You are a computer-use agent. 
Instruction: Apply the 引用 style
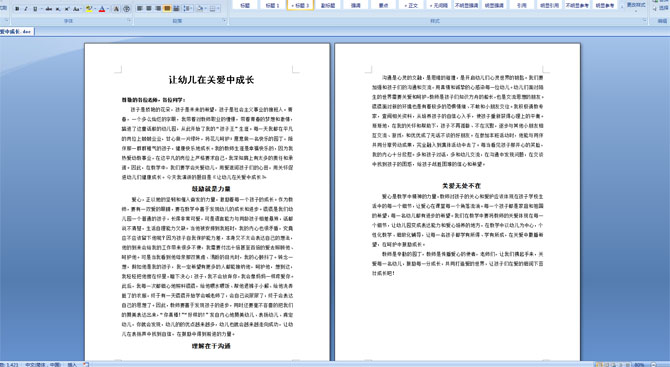pos(522,5)
